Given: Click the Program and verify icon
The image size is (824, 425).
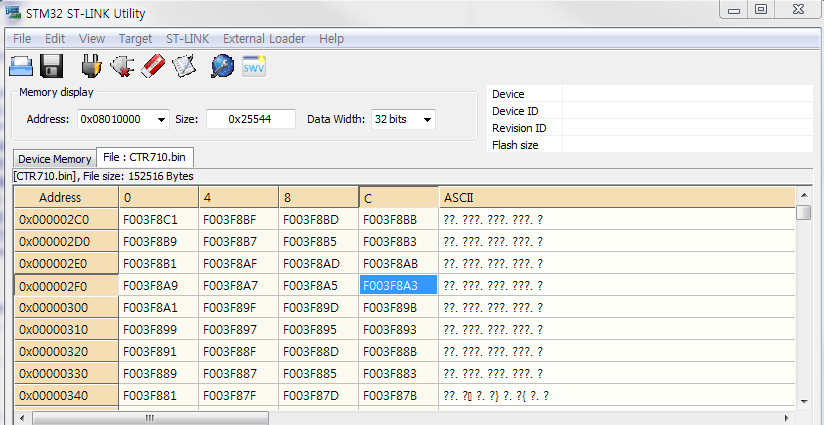Looking at the screenshot, I should coord(184,66).
